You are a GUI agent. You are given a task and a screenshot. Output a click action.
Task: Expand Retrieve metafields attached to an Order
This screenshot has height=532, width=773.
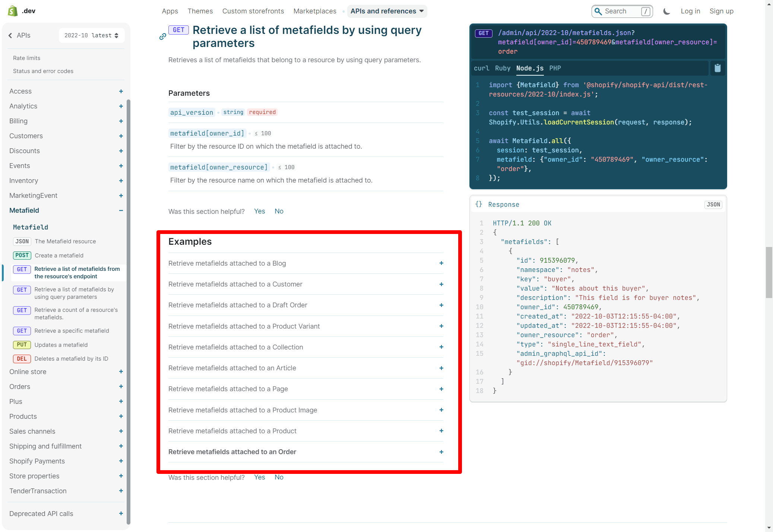441,452
